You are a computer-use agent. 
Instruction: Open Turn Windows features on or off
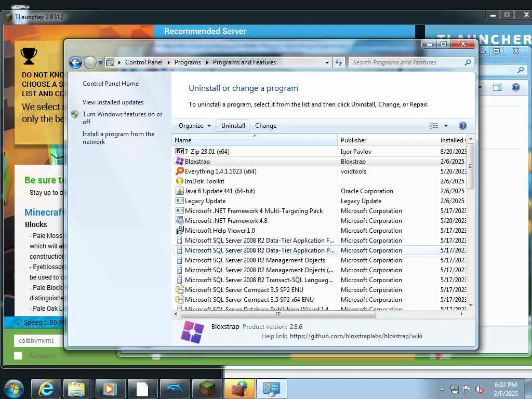pos(123,118)
